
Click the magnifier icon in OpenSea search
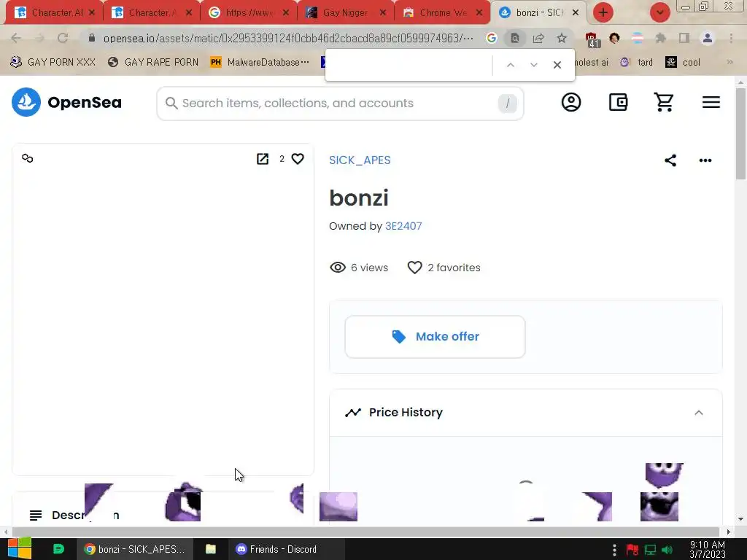point(171,103)
